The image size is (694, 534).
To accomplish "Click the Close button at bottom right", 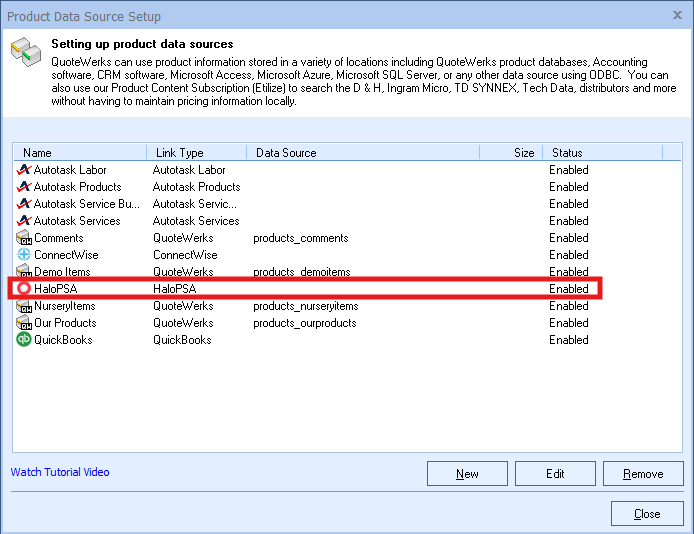I will click(x=646, y=514).
